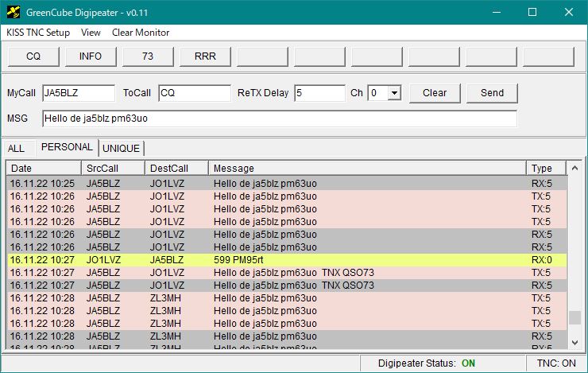The image size is (588, 373).
Task: Click the 73 macro button
Action: click(x=148, y=56)
